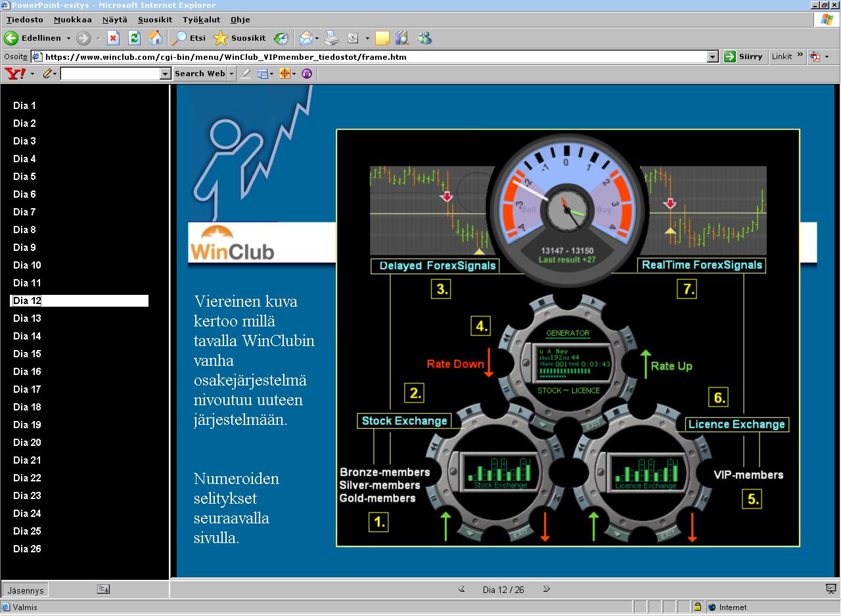Refresh the page with the reload icon
The image size is (841, 616).
pos(134,38)
